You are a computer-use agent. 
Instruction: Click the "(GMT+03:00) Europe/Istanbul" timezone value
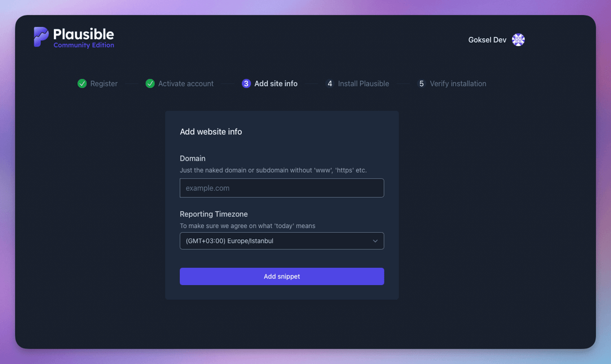(x=230, y=241)
